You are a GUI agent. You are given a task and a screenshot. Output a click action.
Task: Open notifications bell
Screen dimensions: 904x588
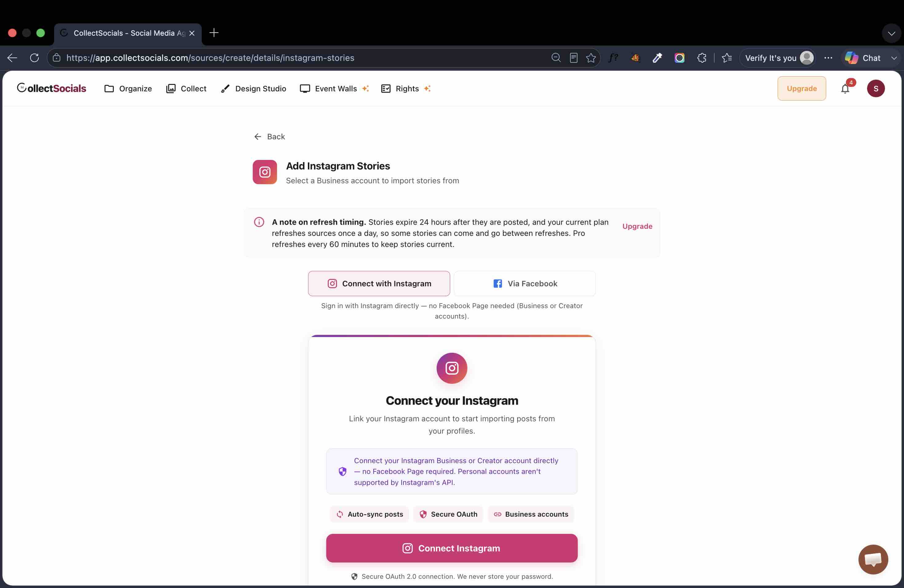[x=845, y=89]
